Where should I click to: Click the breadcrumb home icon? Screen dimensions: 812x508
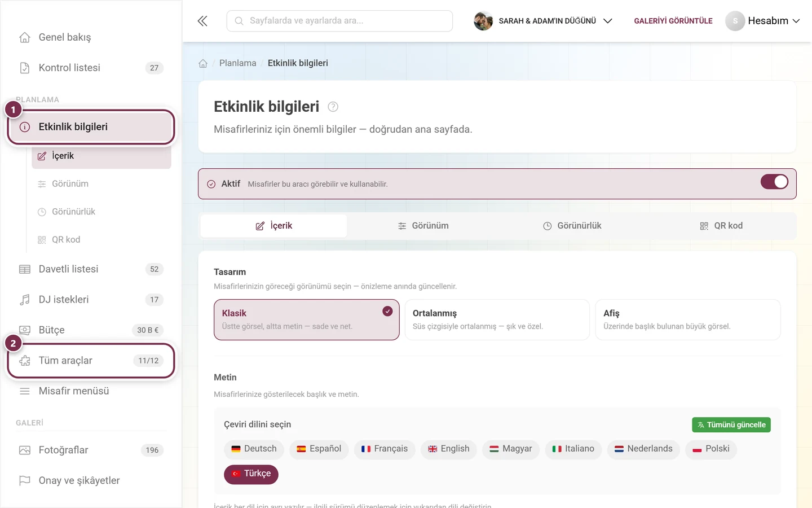pyautogui.click(x=203, y=63)
